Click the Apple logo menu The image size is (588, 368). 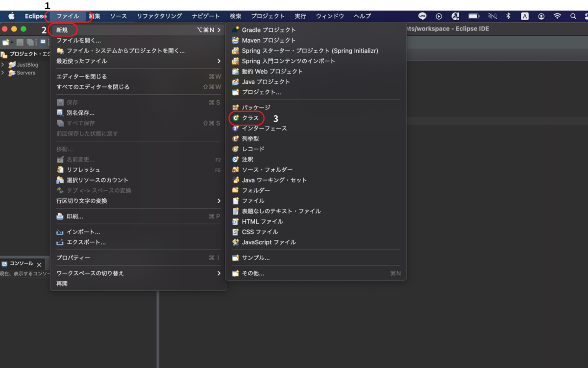pyautogui.click(x=11, y=16)
